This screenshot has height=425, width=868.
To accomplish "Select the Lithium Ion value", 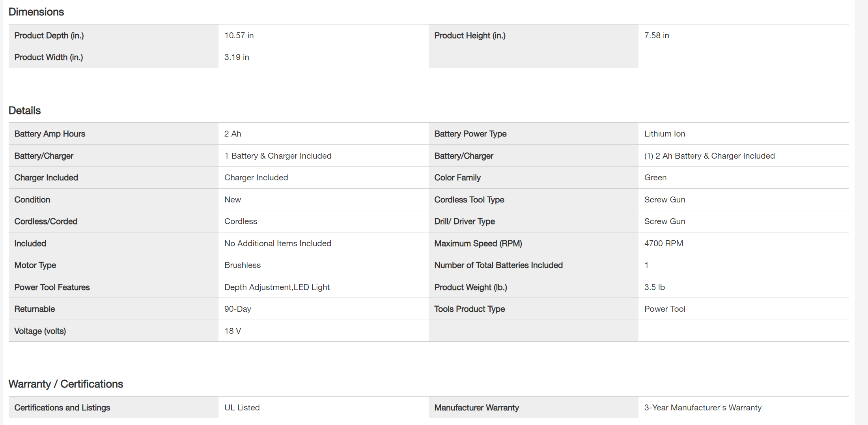I will pos(665,134).
